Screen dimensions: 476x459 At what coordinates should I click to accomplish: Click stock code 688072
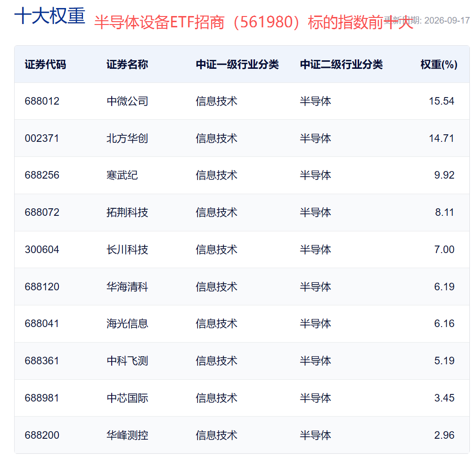[x=42, y=212]
